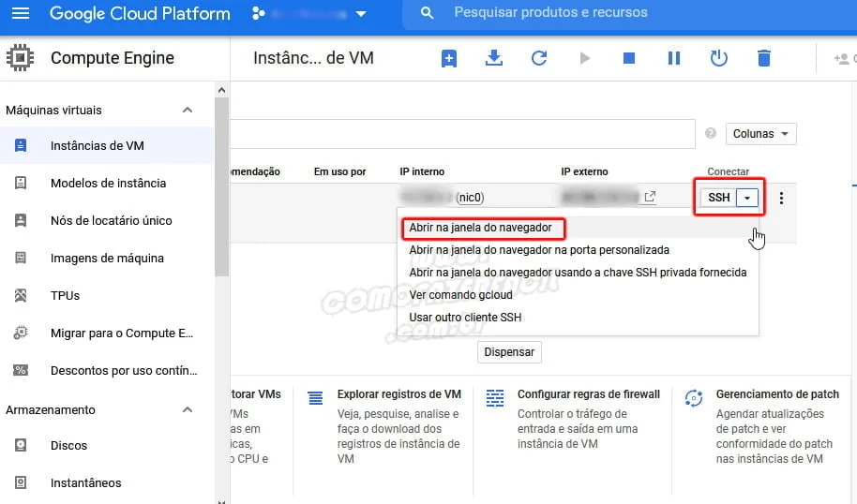
Task: Click the reset VM power icon
Action: (x=719, y=58)
